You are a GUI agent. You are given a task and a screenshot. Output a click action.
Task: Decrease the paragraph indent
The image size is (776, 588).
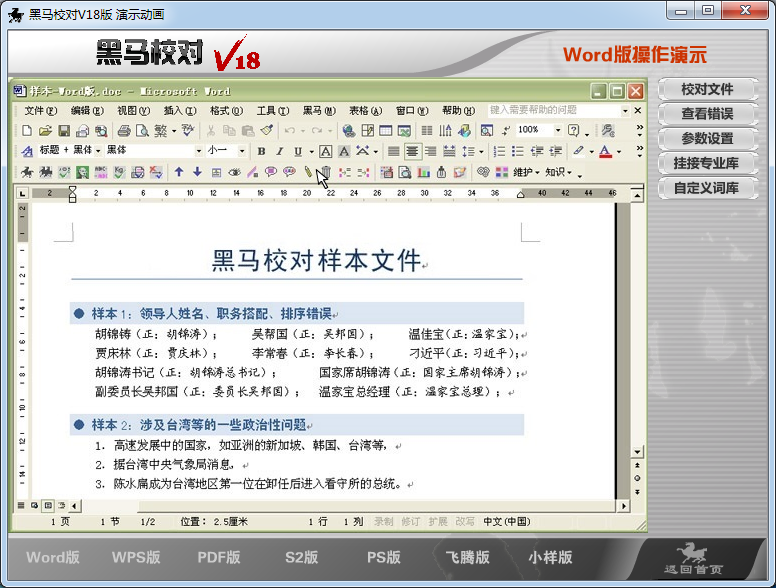(536, 151)
